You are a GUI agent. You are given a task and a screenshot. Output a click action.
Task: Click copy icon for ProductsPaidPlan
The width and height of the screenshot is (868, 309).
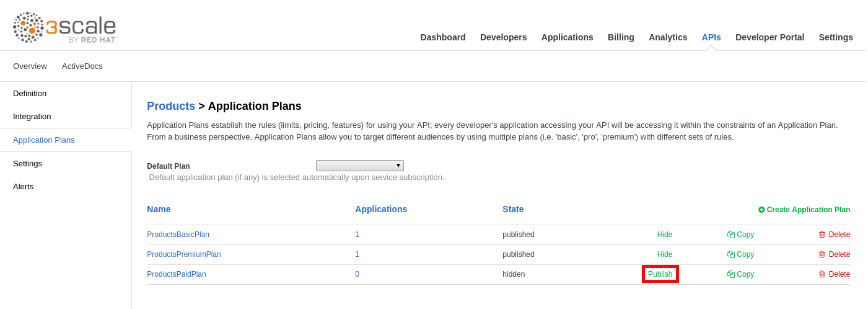coord(731,274)
